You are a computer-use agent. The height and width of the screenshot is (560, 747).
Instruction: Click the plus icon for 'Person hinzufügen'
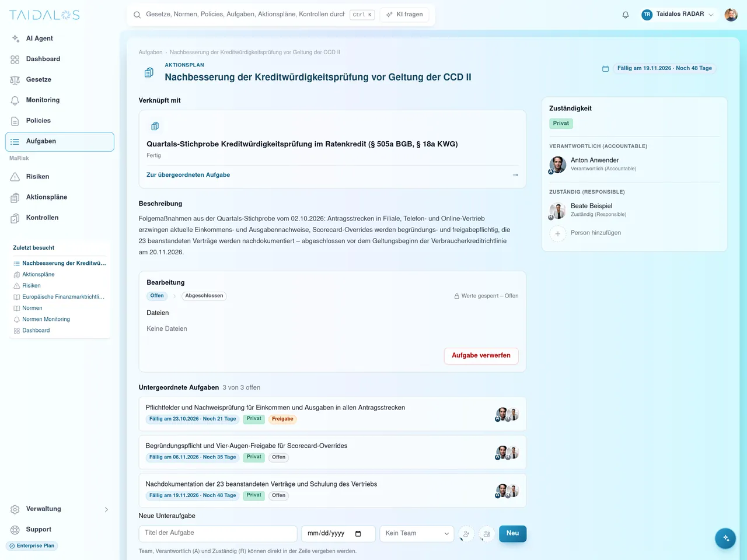[557, 233]
